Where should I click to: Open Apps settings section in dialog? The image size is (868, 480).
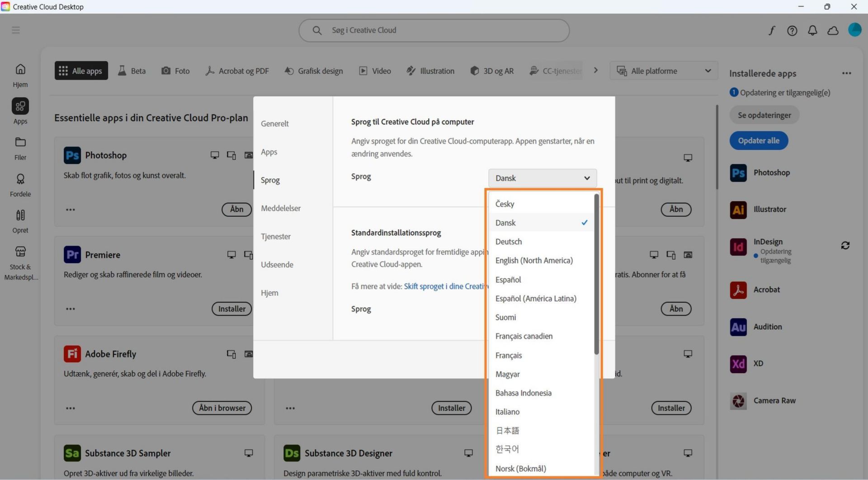(x=269, y=152)
